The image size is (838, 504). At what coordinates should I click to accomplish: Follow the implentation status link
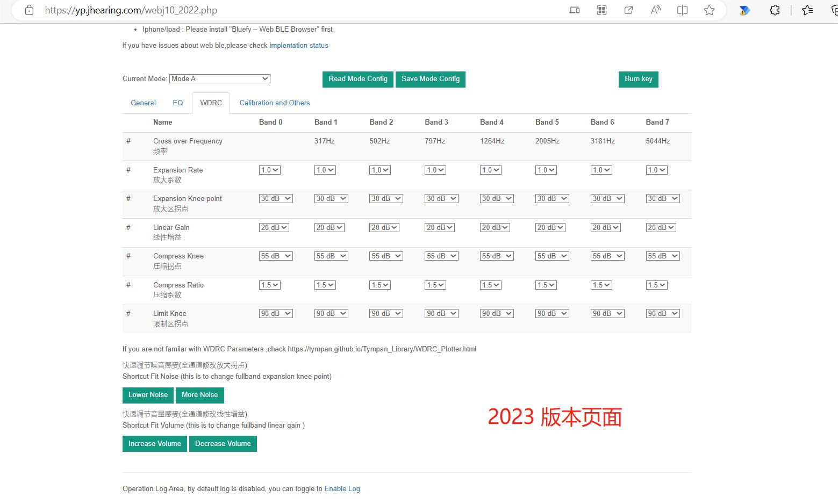pyautogui.click(x=298, y=46)
